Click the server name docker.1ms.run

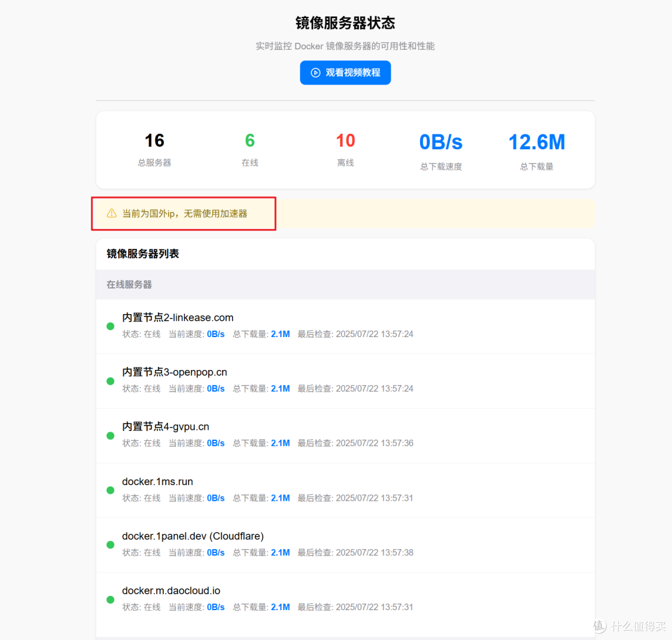pyautogui.click(x=157, y=481)
